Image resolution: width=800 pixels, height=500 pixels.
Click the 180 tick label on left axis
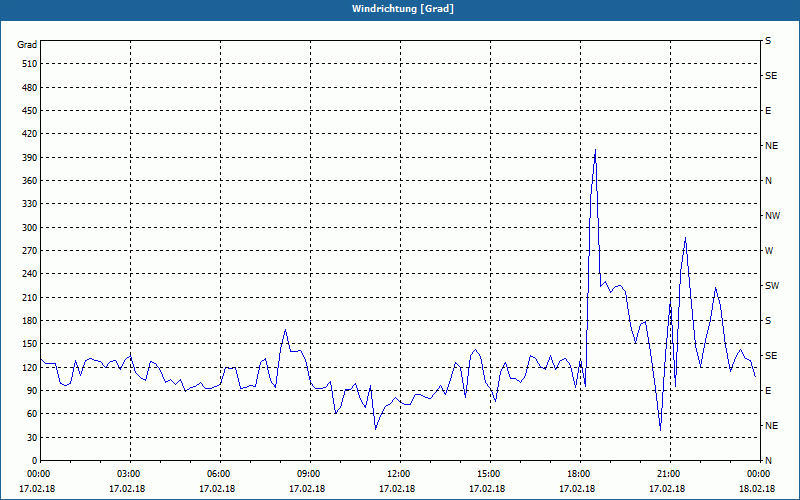(x=27, y=321)
